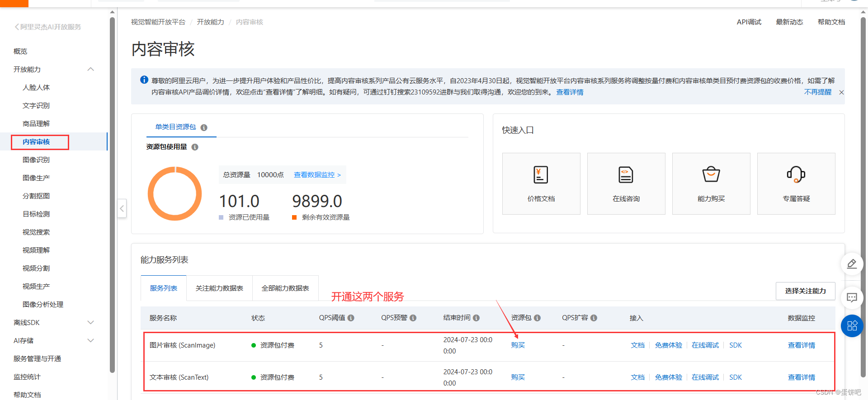Click 购买 for 图片审核 (ScanImage)
This screenshot has height=400, width=868.
coord(518,345)
